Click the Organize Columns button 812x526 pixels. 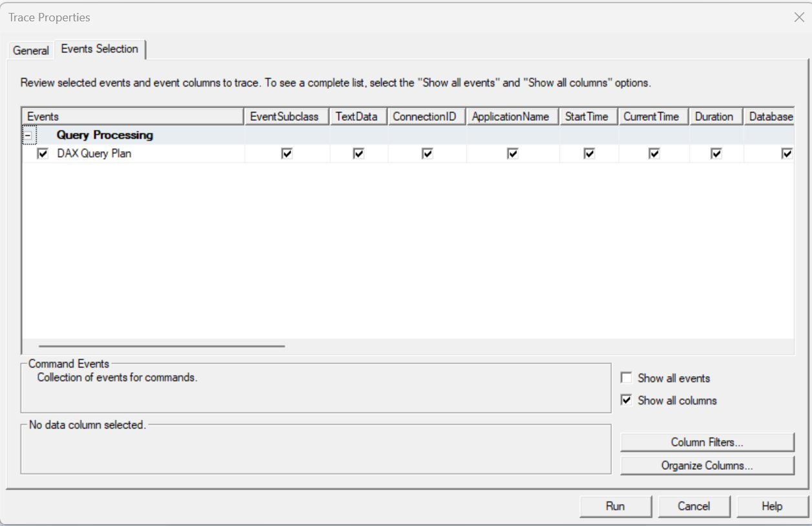point(707,466)
